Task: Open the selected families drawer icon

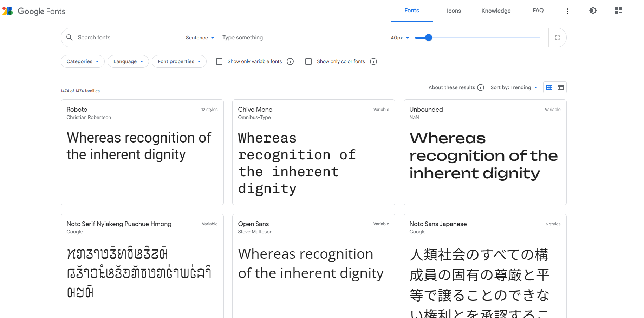Action: (618, 11)
